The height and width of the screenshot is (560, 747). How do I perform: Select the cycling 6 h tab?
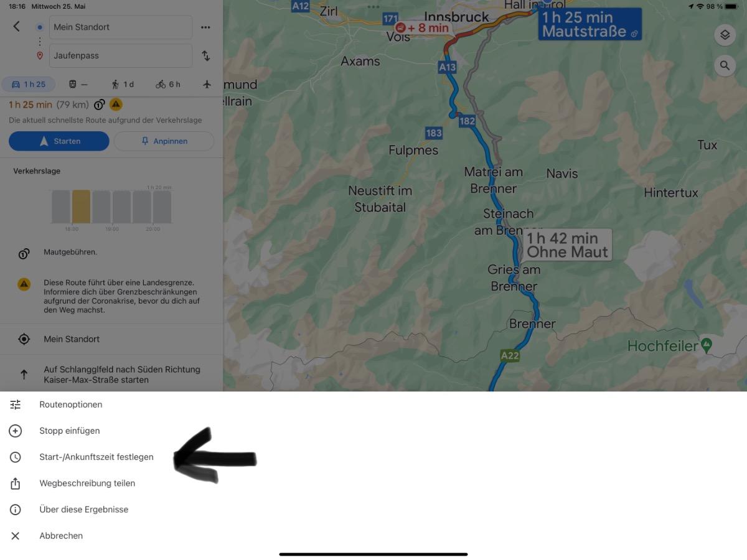(x=168, y=84)
